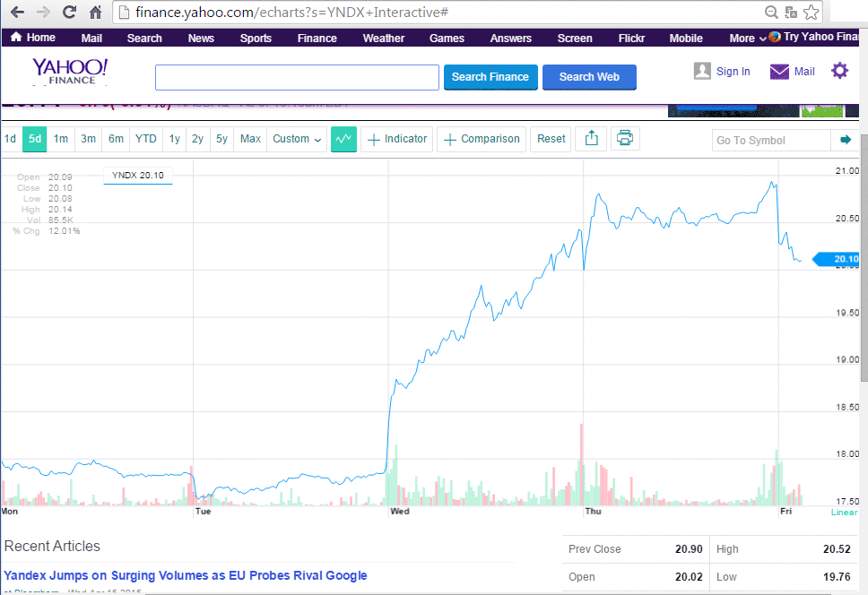
Task: Open Sports in the Yahoo navigation bar
Action: coord(256,39)
